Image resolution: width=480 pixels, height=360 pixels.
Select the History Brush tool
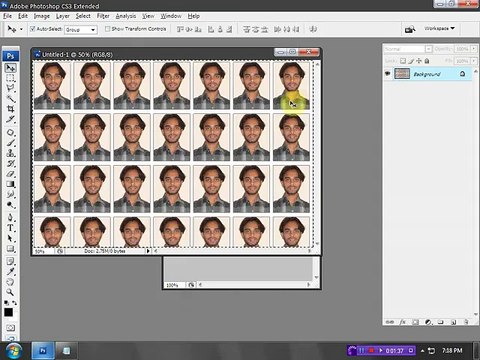pos(10,164)
